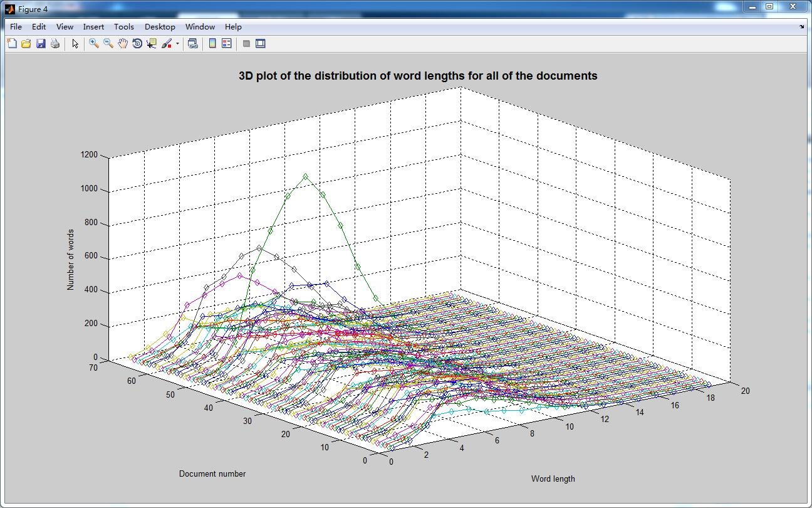Toggle the Data Cursor tool
Image resolution: width=812 pixels, height=508 pixels.
(x=152, y=43)
